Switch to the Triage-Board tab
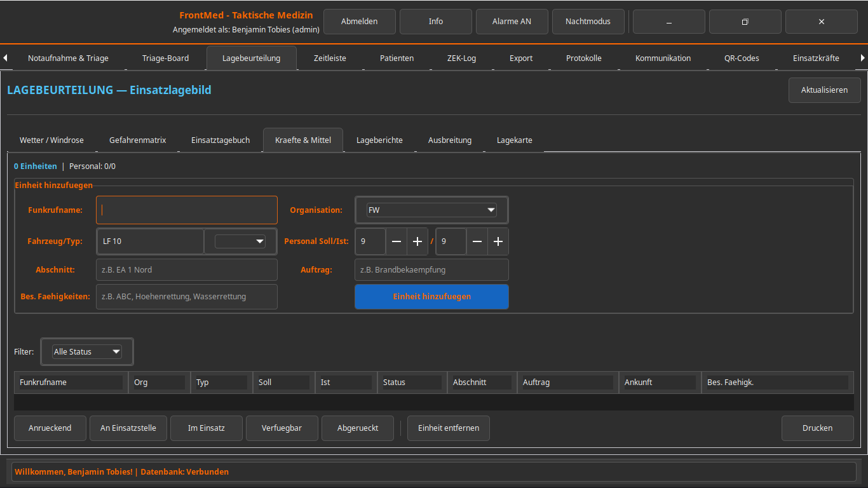868x488 pixels. 165,58
